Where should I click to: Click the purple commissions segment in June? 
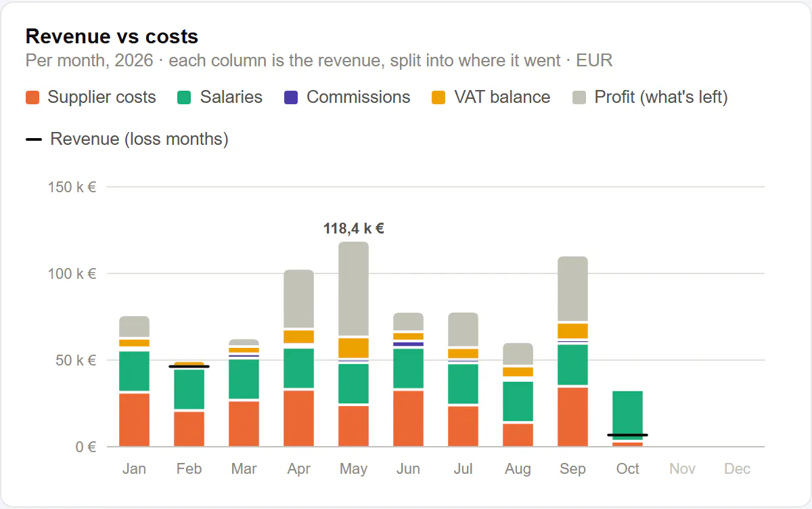tap(409, 344)
